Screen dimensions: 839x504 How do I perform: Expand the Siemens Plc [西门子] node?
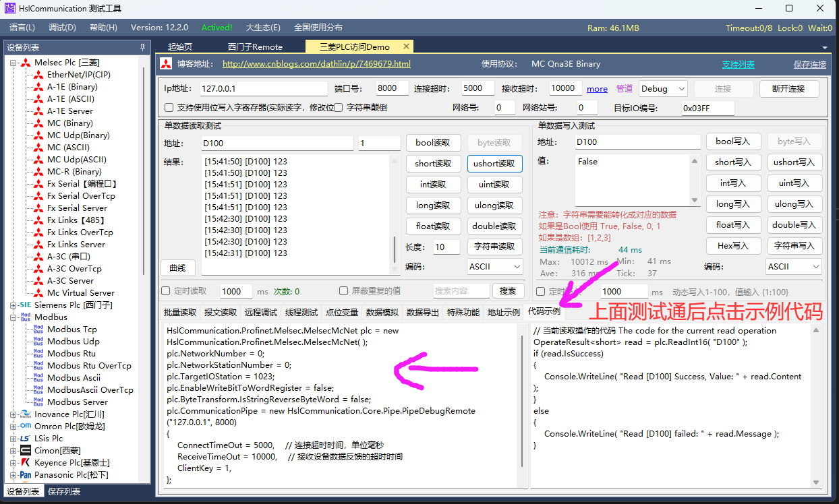(x=13, y=305)
